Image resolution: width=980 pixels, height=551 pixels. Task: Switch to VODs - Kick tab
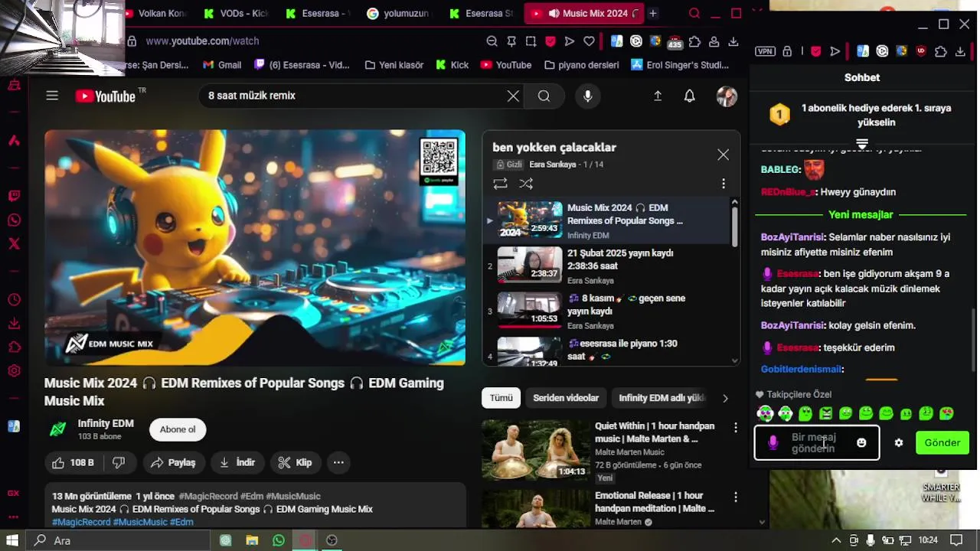[x=236, y=13]
